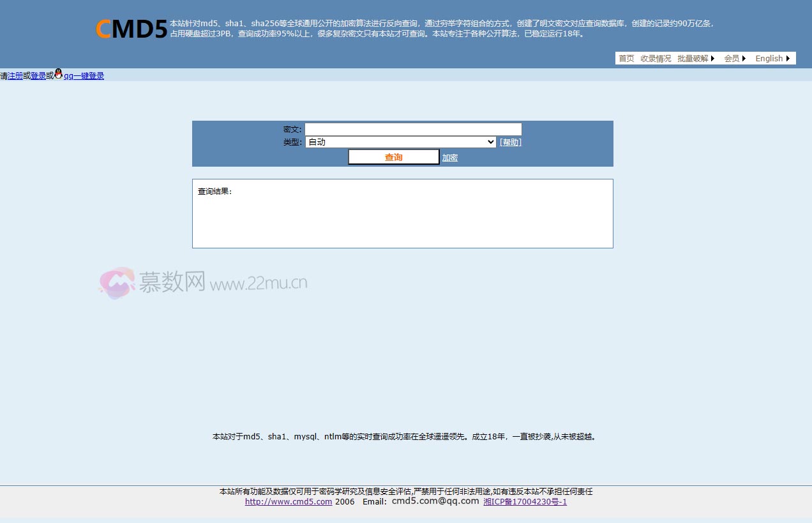Image resolution: width=812 pixels, height=523 pixels.
Task: Expand the 会员 submenu arrow
Action: click(x=744, y=58)
